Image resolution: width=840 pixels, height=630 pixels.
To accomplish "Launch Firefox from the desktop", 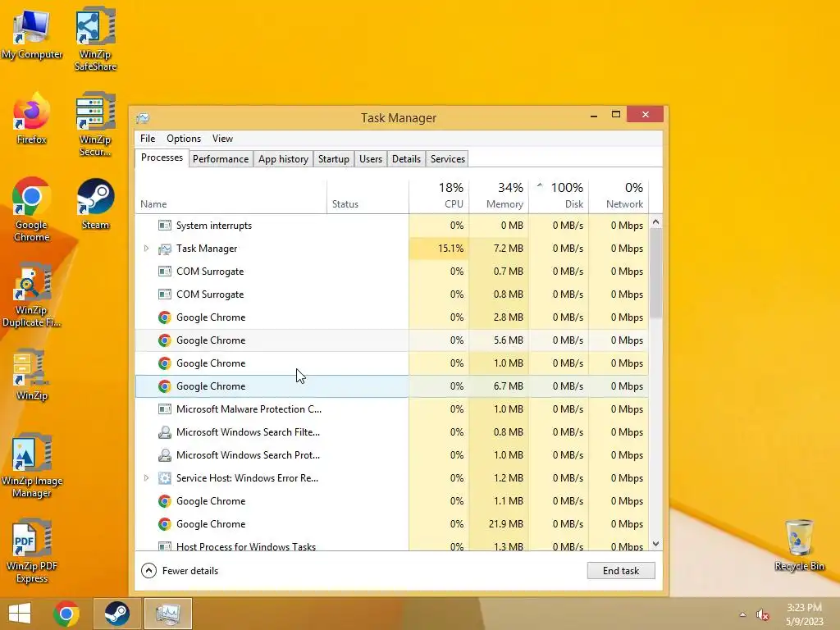I will coord(32,119).
